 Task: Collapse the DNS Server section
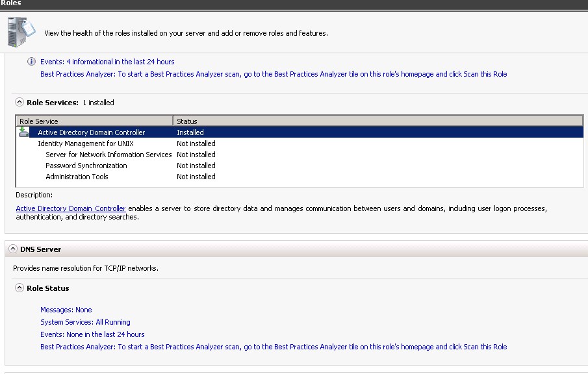(x=13, y=249)
